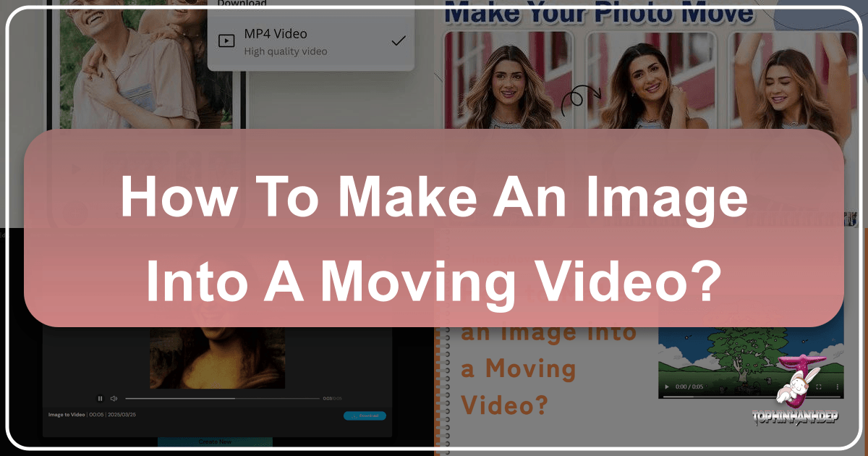Click the Create New button

tap(215, 442)
